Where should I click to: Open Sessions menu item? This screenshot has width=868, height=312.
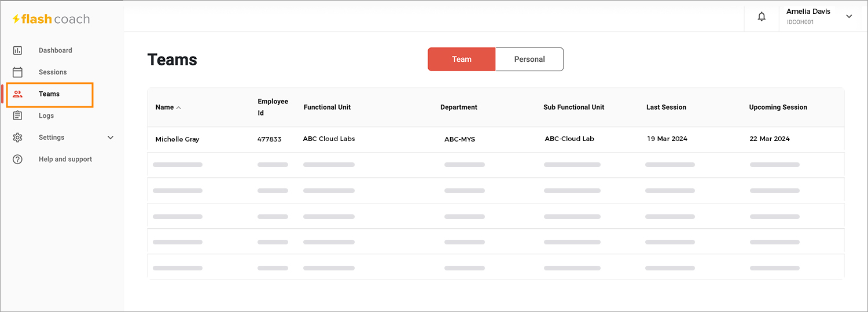point(53,72)
